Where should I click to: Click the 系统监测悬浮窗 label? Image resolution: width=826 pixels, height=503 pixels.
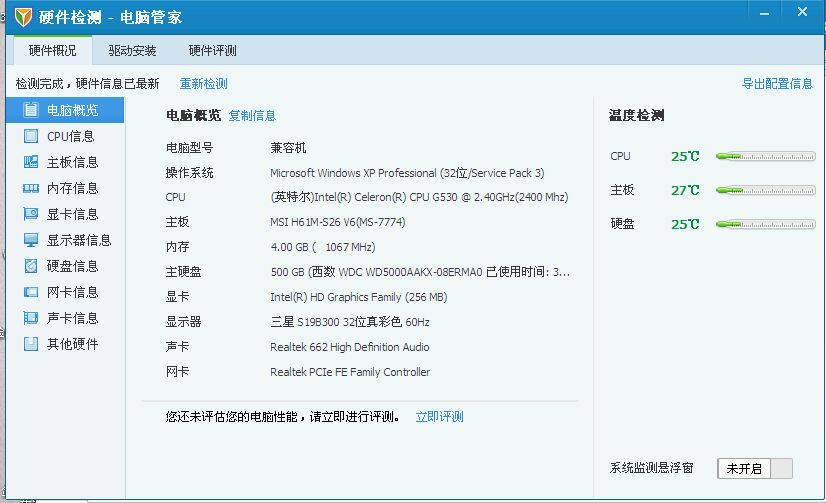652,468
